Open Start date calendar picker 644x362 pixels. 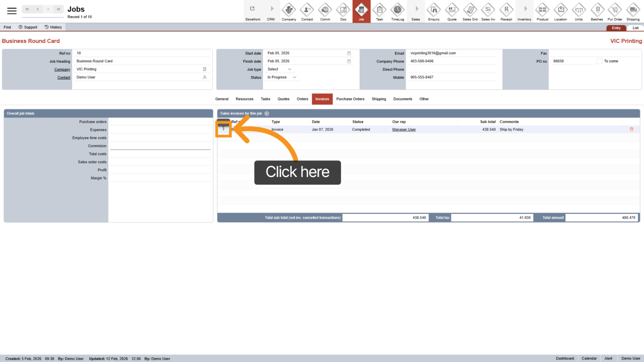point(349,53)
